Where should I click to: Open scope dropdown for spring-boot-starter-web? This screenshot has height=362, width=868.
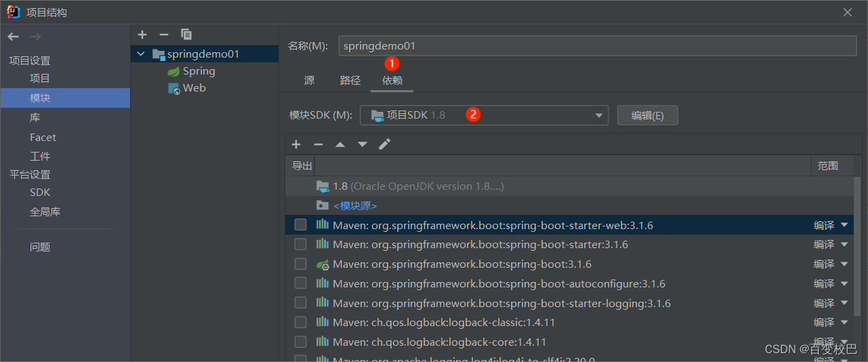(x=844, y=225)
